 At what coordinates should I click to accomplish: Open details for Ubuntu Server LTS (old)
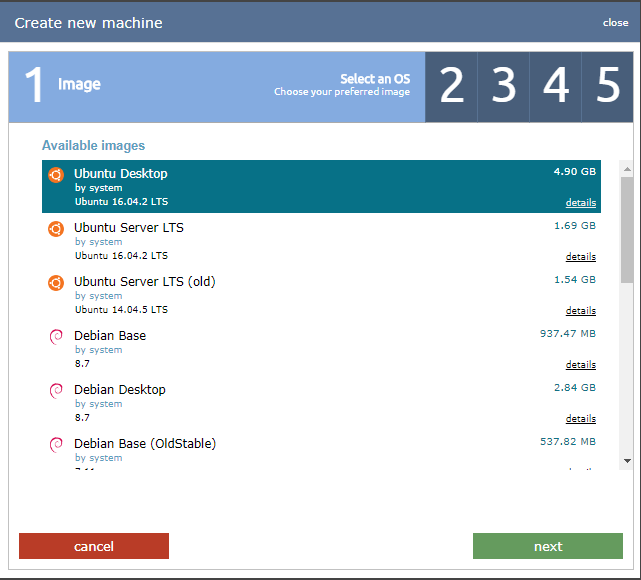tap(580, 311)
